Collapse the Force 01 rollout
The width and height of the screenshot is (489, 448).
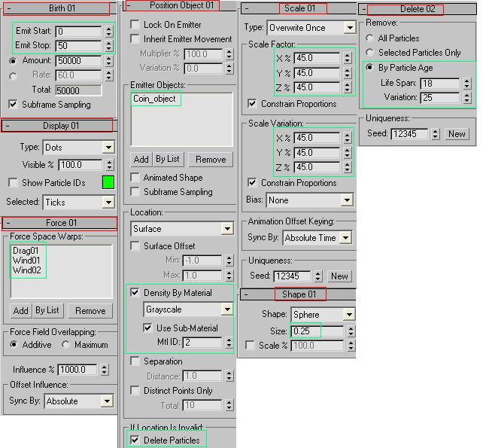tap(60, 223)
